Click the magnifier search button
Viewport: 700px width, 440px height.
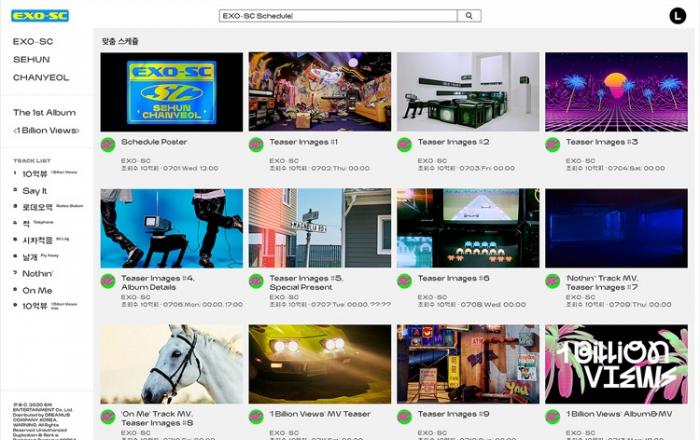[x=469, y=16]
